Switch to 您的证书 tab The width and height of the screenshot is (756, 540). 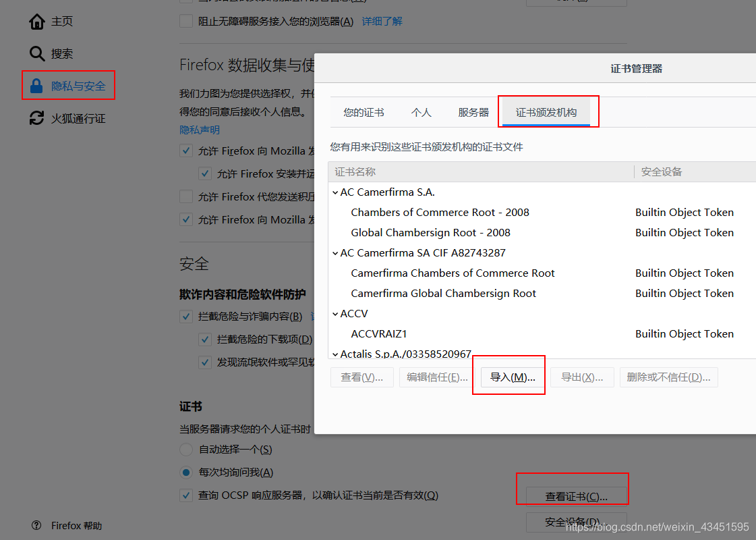pos(364,113)
